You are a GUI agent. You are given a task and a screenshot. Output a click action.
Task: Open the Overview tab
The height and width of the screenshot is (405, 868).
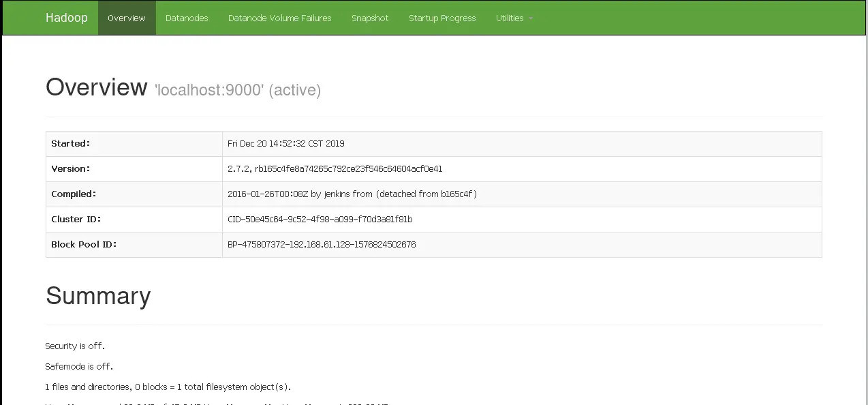[127, 18]
